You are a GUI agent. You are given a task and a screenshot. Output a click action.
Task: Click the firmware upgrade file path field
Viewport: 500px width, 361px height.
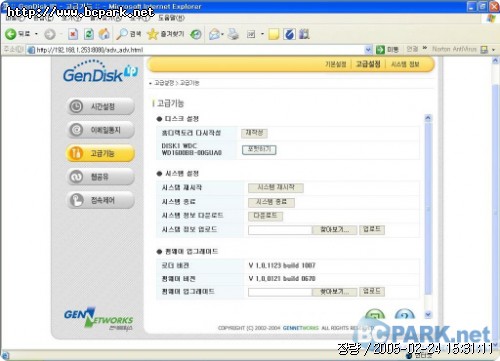pos(280,292)
